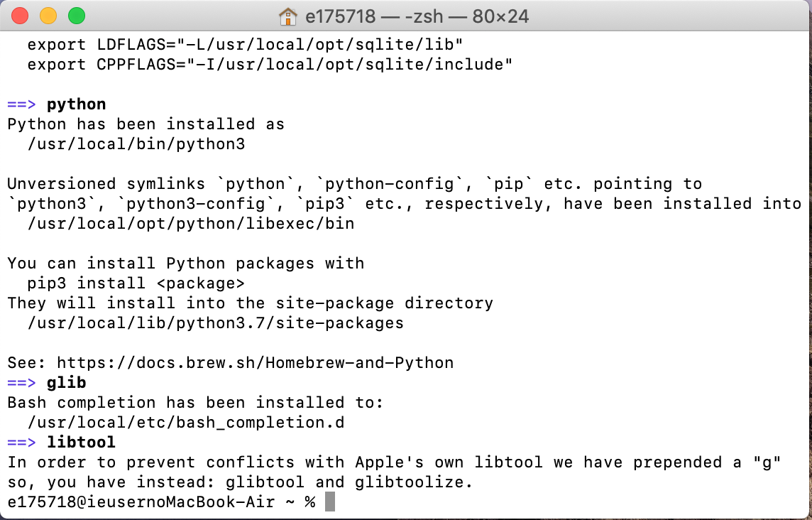Click the export CPPFLAGS line
This screenshot has height=520, width=812.
270,64
